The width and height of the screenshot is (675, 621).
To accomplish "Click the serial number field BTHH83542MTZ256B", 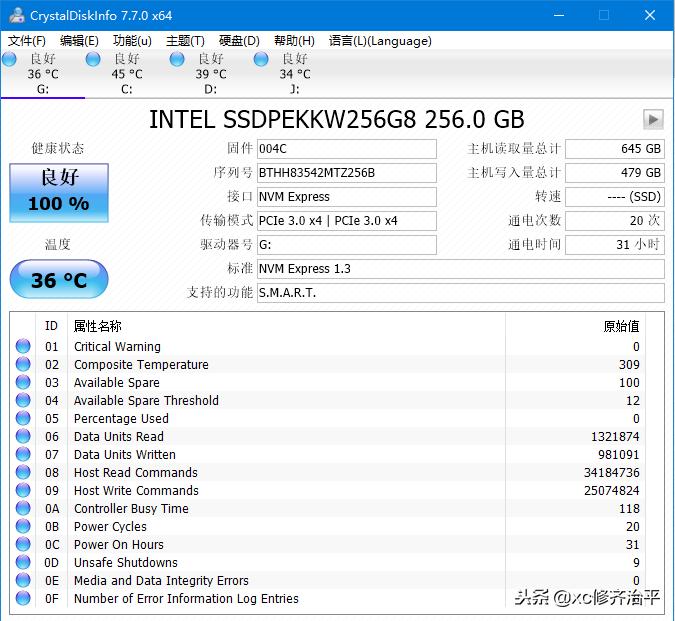I will [x=346, y=173].
